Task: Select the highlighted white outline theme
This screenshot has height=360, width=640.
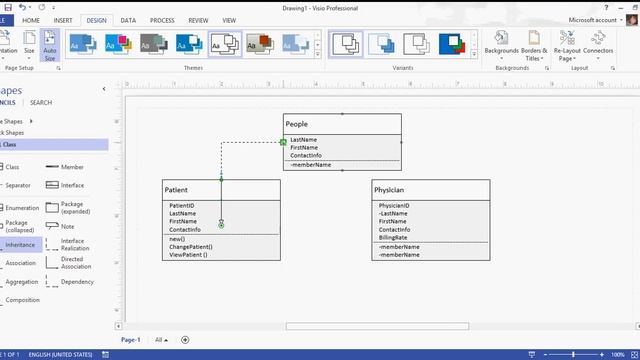Action: [225, 44]
